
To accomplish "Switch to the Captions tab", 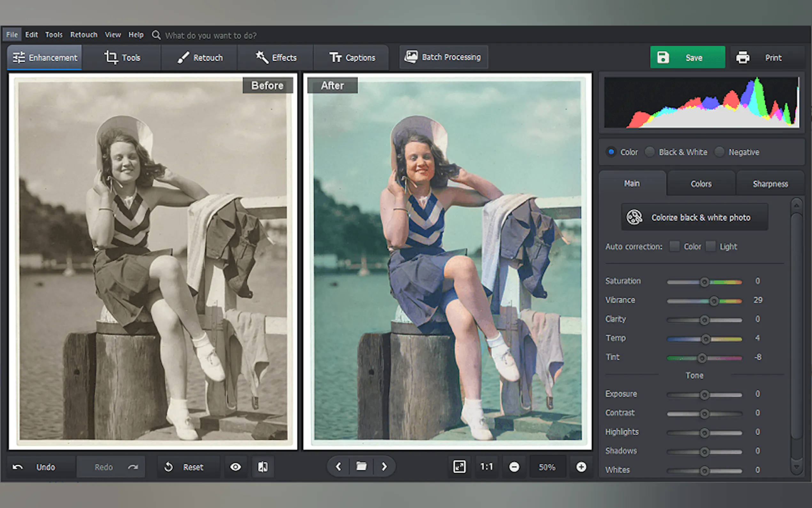I will tap(351, 58).
